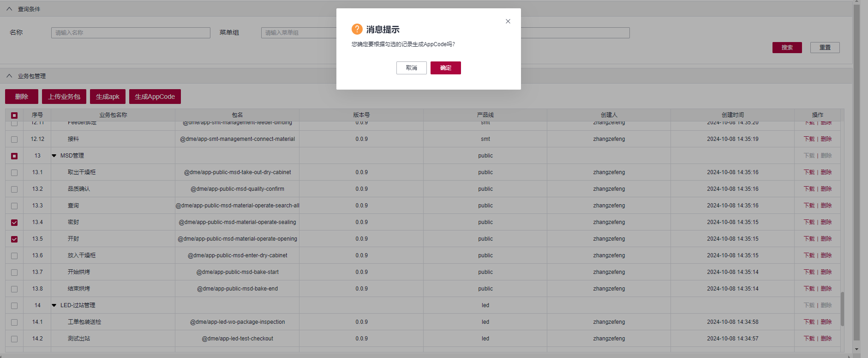Confirm AppCode generation with 确定 button

click(445, 68)
